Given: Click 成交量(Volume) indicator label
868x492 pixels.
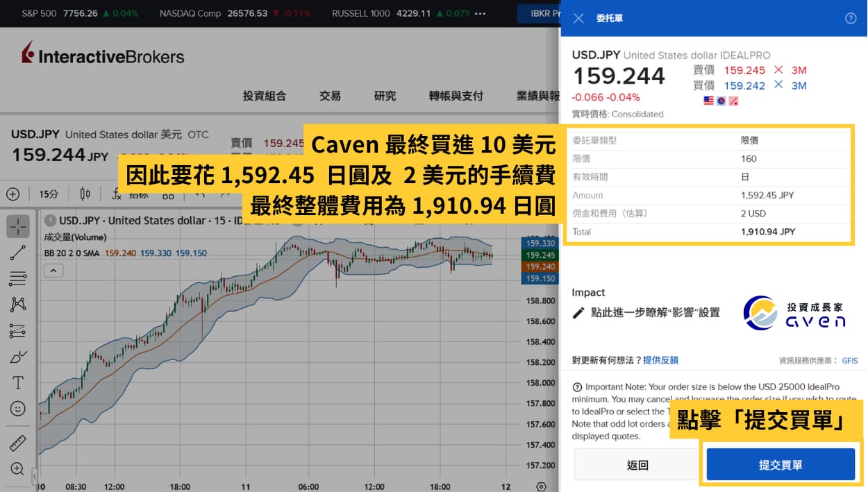Looking at the screenshot, I should (75, 237).
